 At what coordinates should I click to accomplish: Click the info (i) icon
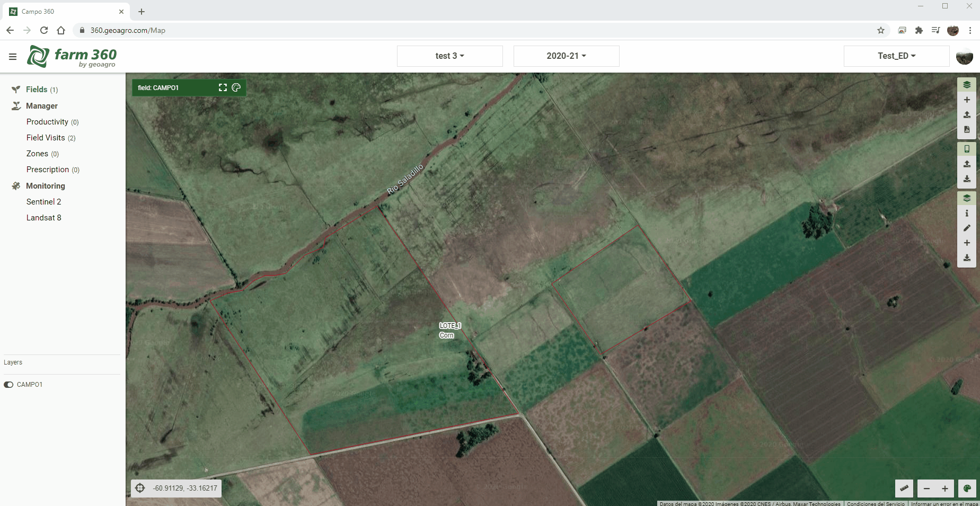pyautogui.click(x=967, y=213)
